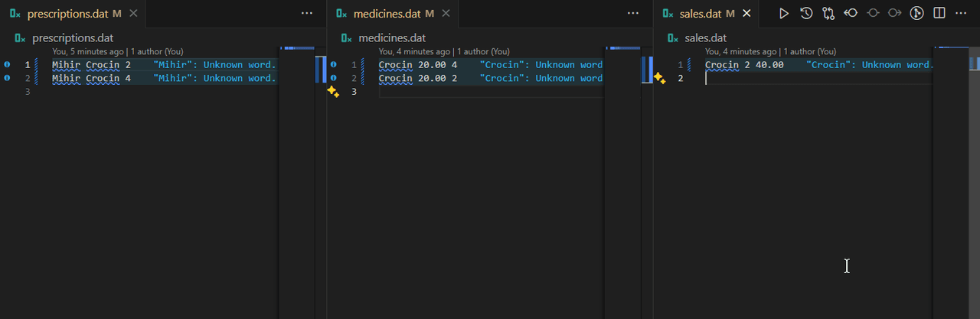980x319 pixels.
Task: Click sales.dat breadcrumb below the tab
Action: point(707,37)
